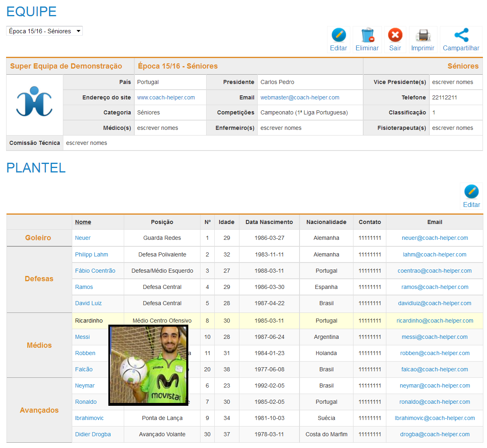Open the Philipp Lahm player link
Image resolution: width=487 pixels, height=448 pixels.
coord(91,254)
